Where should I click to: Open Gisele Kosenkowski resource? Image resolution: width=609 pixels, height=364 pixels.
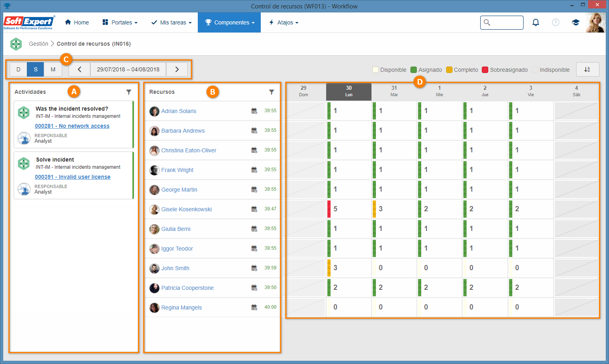(187, 209)
